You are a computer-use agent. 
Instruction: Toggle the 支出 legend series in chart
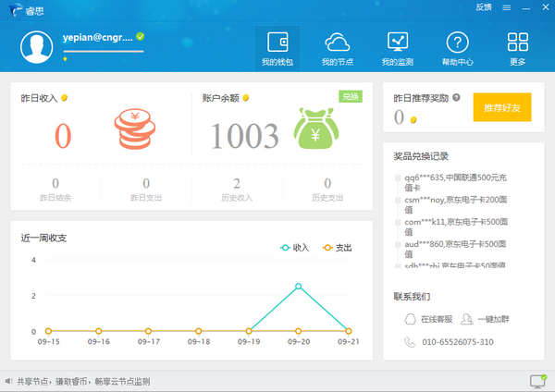pyautogui.click(x=337, y=248)
